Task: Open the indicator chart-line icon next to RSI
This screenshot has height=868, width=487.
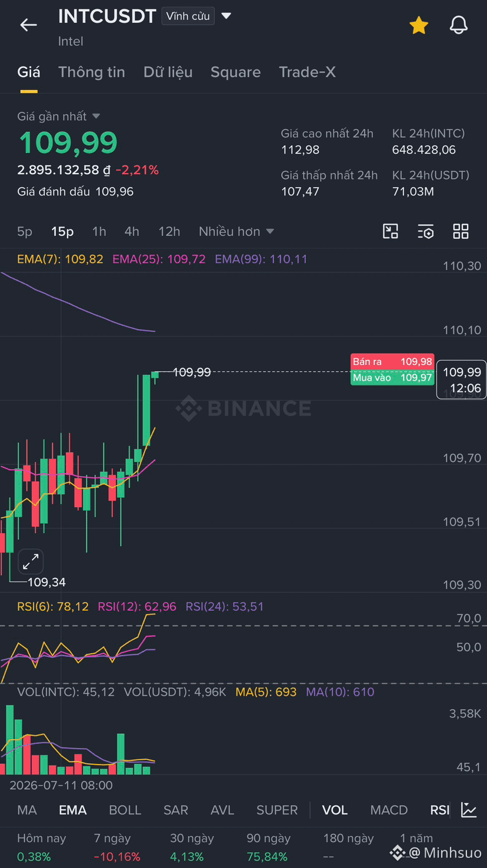Action: click(469, 810)
